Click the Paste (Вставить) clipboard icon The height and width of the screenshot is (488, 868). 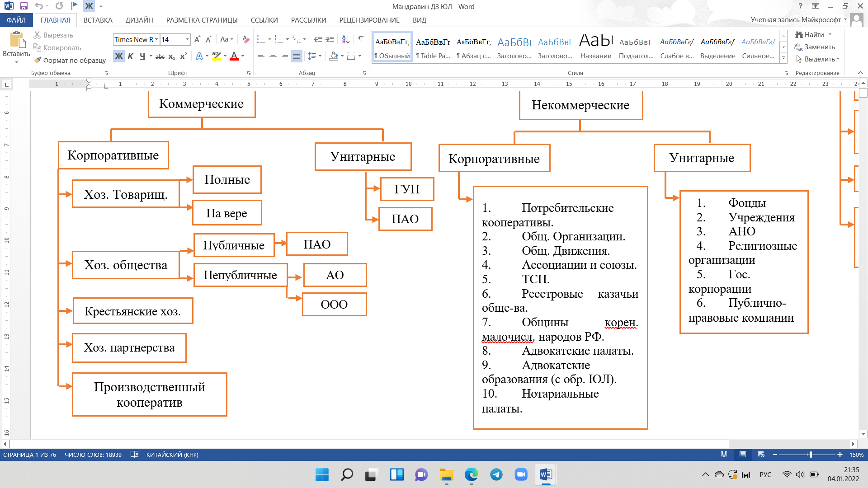point(17,40)
